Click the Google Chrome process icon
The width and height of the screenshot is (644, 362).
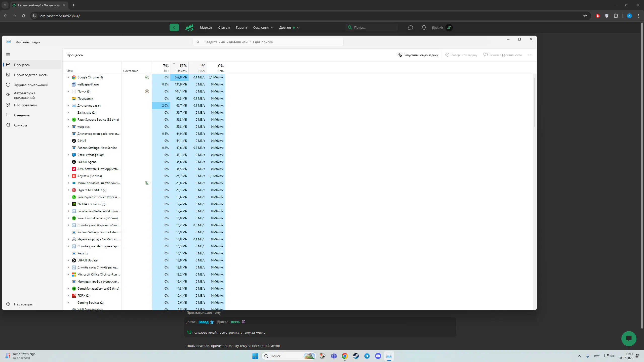coord(74,77)
